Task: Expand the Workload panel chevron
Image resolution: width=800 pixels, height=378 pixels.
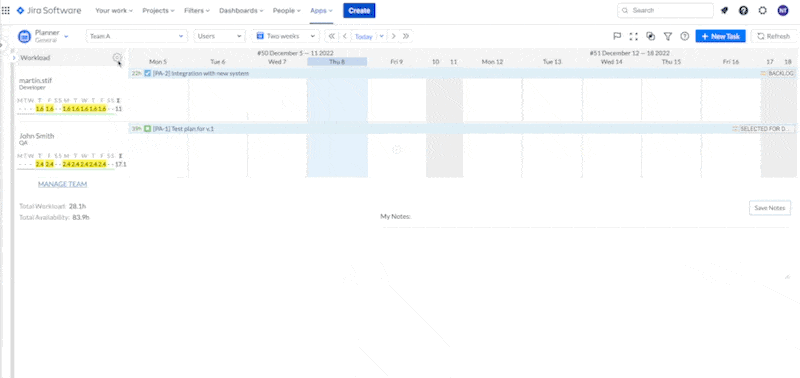Action: pos(14,58)
